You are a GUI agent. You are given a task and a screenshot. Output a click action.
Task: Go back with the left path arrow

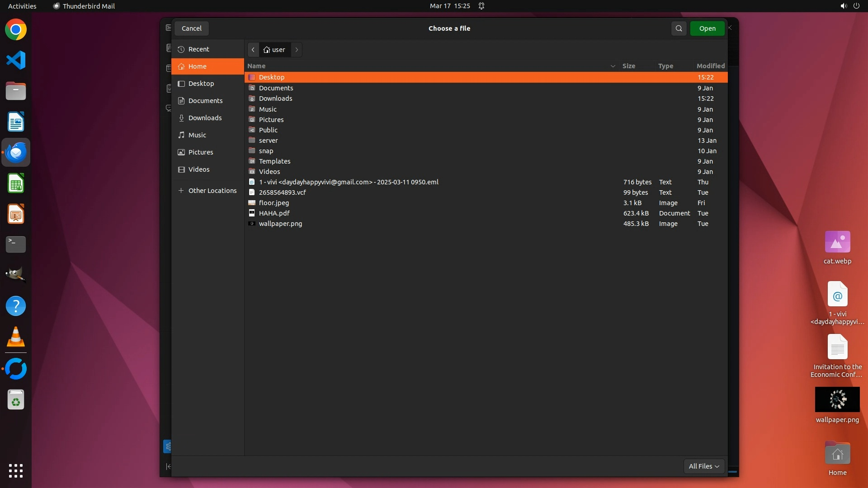pyautogui.click(x=253, y=50)
